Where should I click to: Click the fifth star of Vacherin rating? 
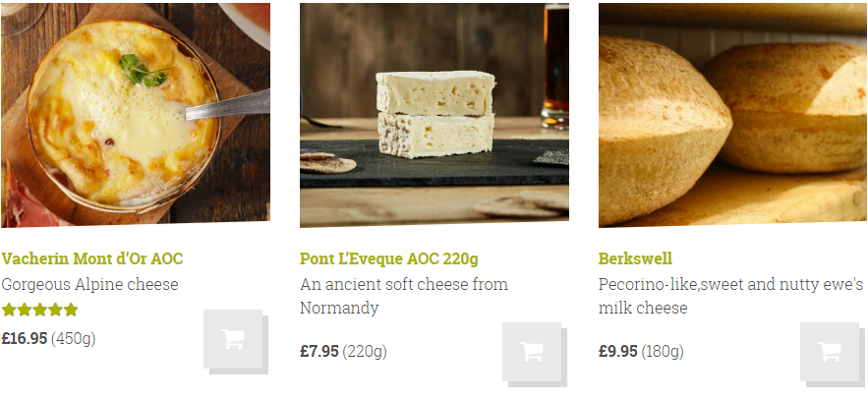coord(71,310)
